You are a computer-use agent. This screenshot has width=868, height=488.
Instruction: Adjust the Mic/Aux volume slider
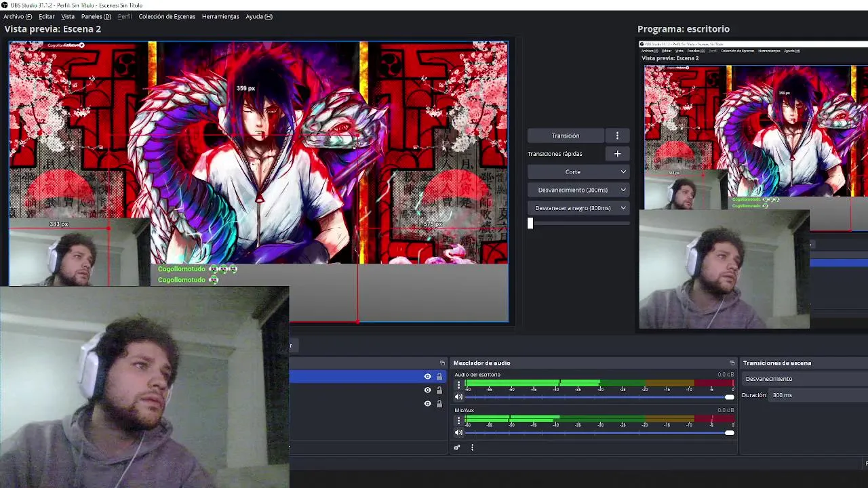(600, 432)
